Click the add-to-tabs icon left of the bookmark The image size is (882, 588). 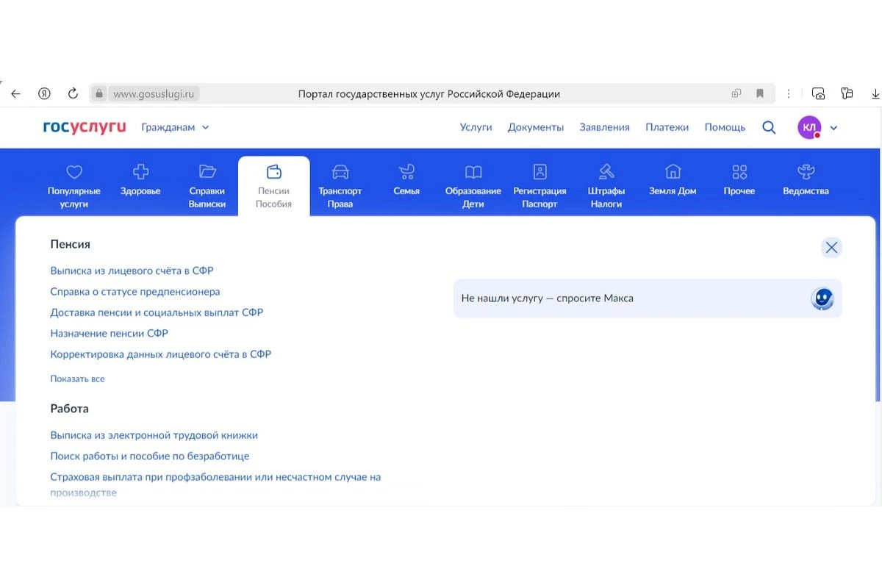point(736,93)
